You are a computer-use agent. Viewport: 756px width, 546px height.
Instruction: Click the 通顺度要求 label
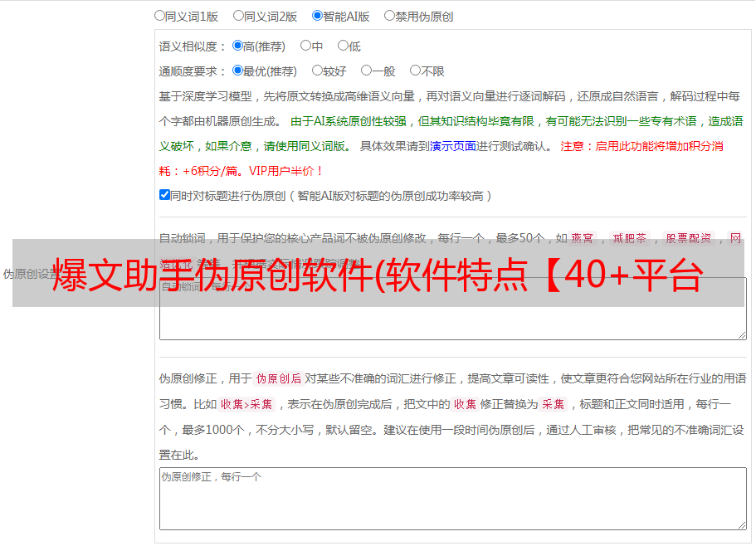[x=193, y=71]
